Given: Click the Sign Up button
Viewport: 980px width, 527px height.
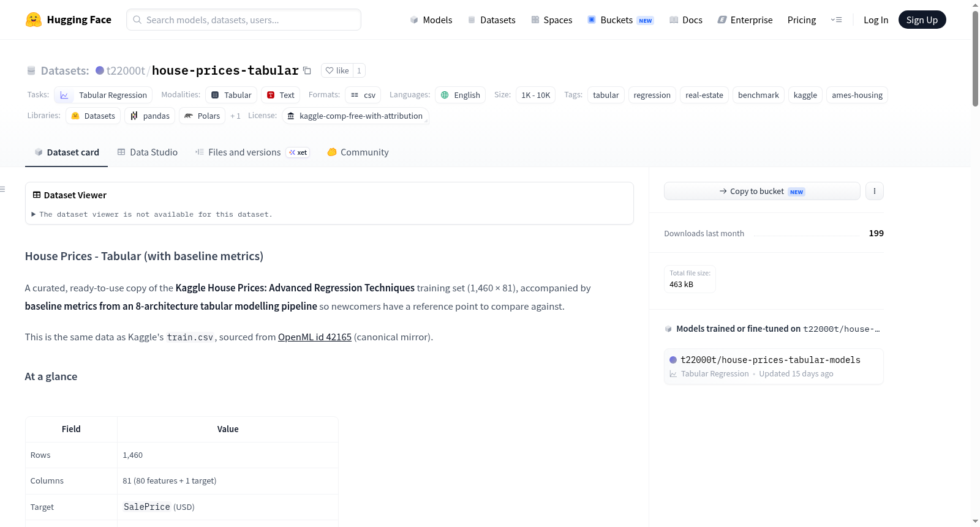Looking at the screenshot, I should pyautogui.click(x=922, y=20).
